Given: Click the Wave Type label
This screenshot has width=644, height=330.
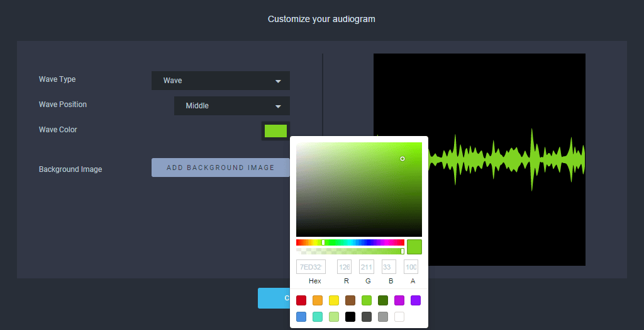Looking at the screenshot, I should click(57, 79).
